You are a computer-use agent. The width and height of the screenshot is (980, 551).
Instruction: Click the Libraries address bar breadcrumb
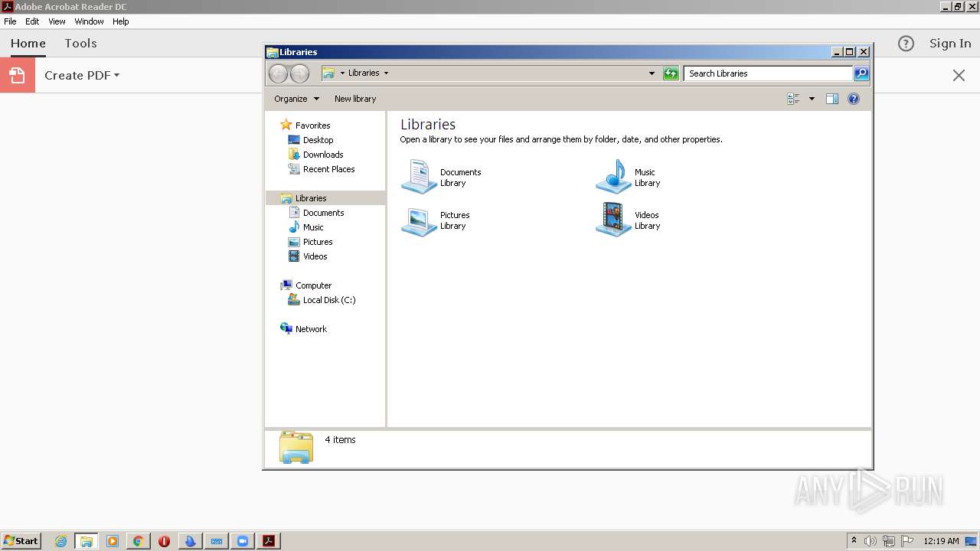click(364, 73)
